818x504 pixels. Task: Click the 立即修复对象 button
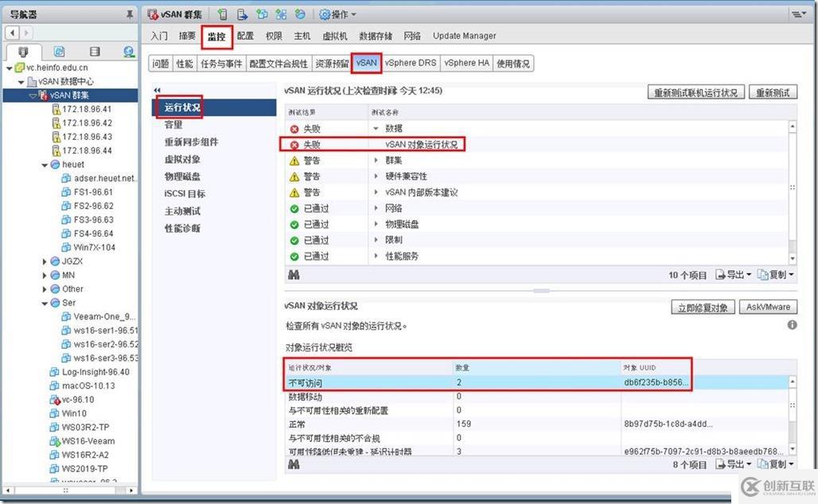703,308
